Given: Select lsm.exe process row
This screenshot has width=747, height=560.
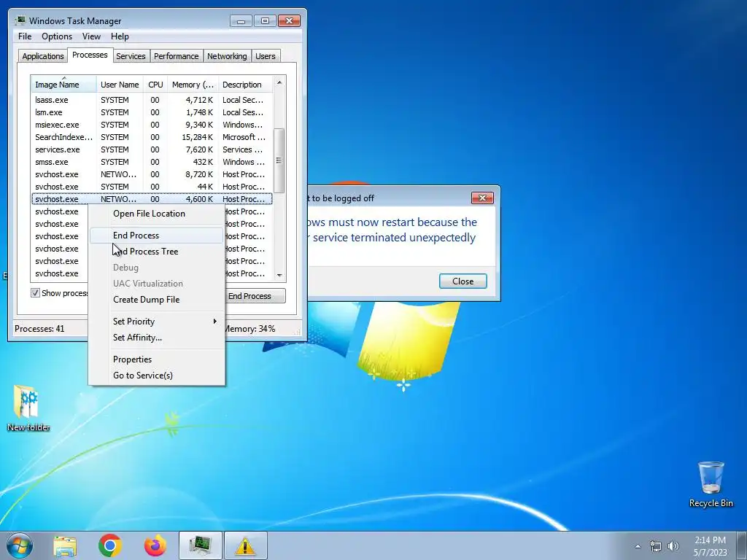Looking at the screenshot, I should pos(152,112).
